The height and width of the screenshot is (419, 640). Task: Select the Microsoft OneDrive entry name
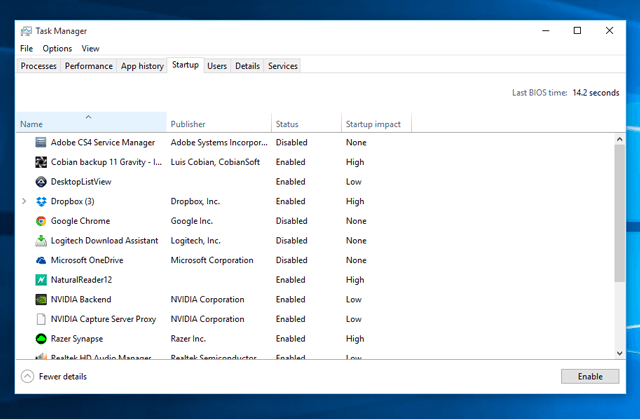(87, 260)
